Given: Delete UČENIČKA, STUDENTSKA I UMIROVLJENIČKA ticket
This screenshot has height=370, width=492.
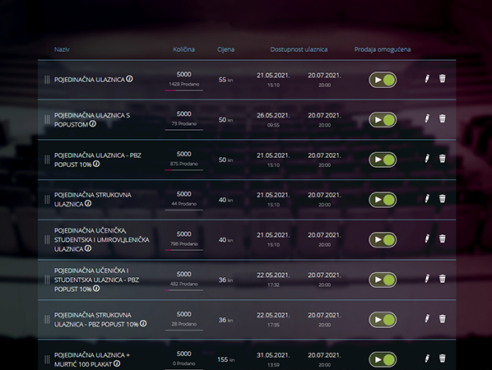Looking at the screenshot, I should tap(442, 239).
